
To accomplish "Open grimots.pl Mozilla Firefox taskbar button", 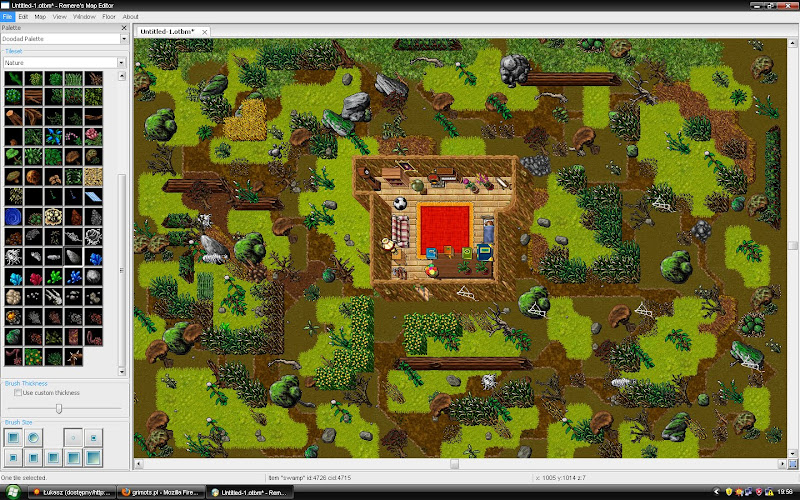I will point(161,492).
